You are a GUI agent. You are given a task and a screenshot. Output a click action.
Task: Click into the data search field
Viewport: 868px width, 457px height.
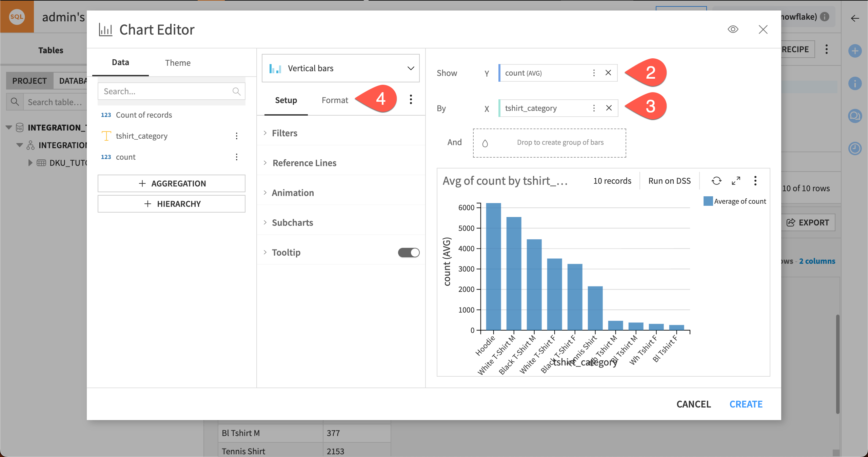tap(163, 91)
